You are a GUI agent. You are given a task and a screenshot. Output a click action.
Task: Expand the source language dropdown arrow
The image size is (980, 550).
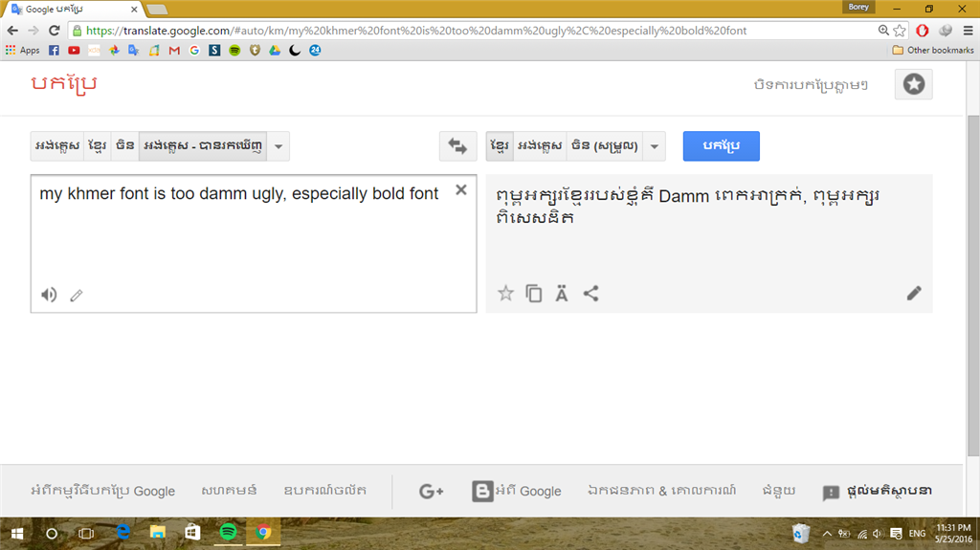(278, 146)
